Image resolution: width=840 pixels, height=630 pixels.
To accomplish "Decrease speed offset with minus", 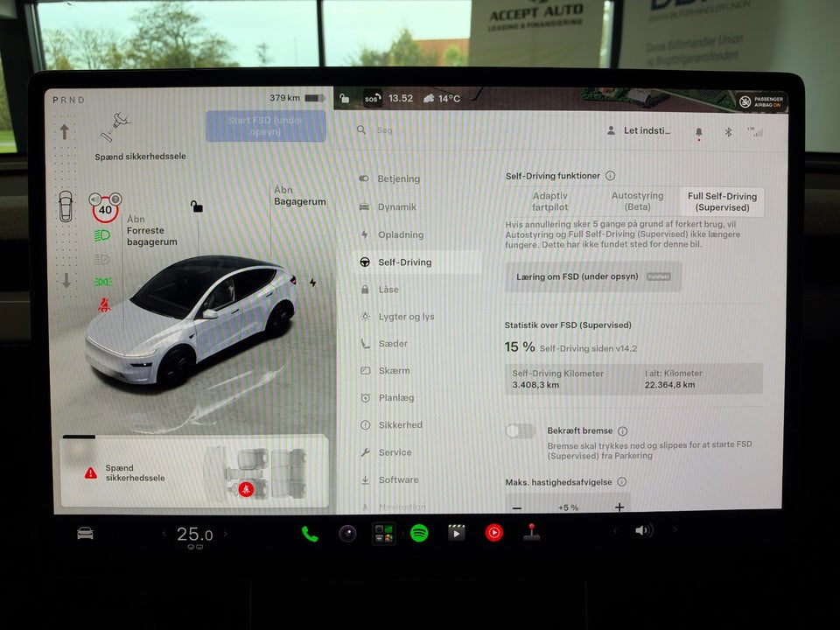I will (517, 507).
